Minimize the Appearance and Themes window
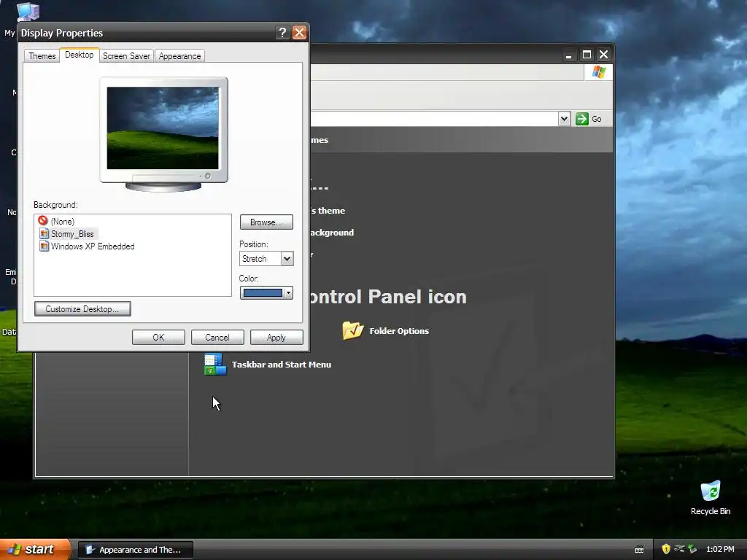 [x=568, y=55]
